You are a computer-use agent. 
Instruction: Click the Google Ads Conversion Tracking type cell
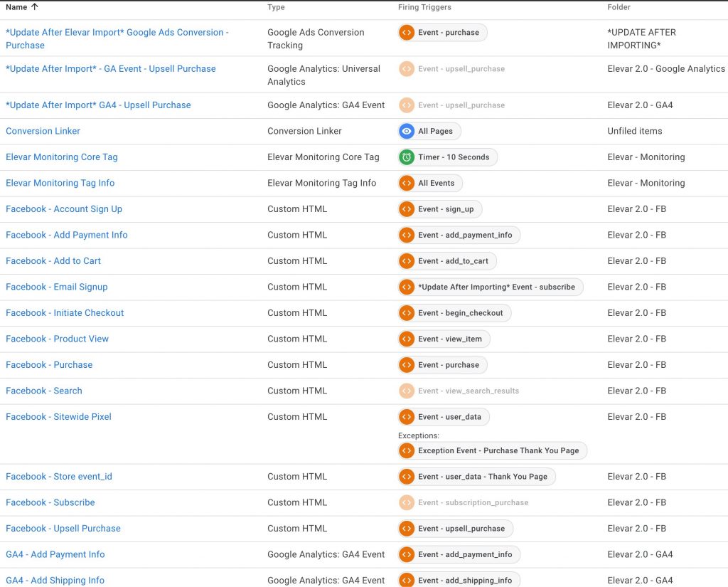coord(316,39)
